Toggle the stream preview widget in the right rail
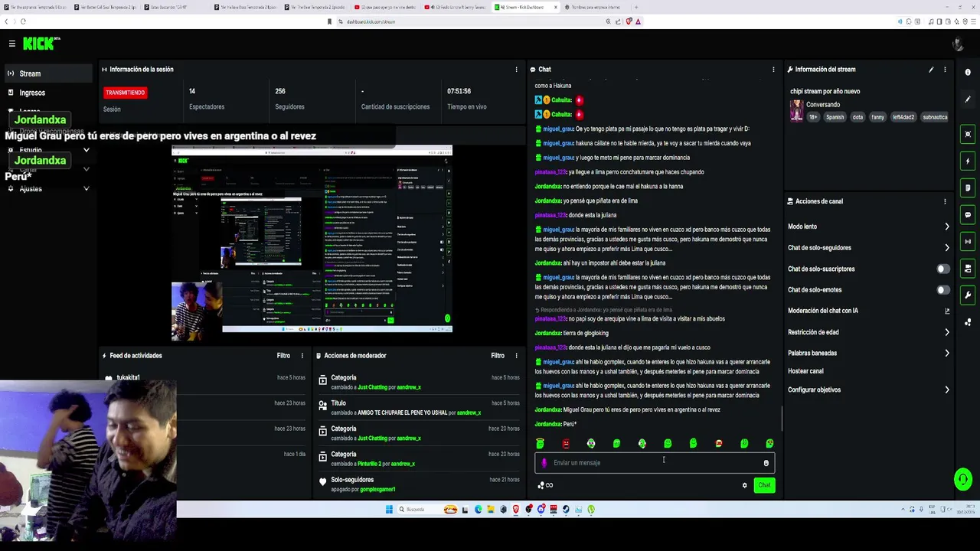This screenshot has height=551, width=980. tap(968, 135)
